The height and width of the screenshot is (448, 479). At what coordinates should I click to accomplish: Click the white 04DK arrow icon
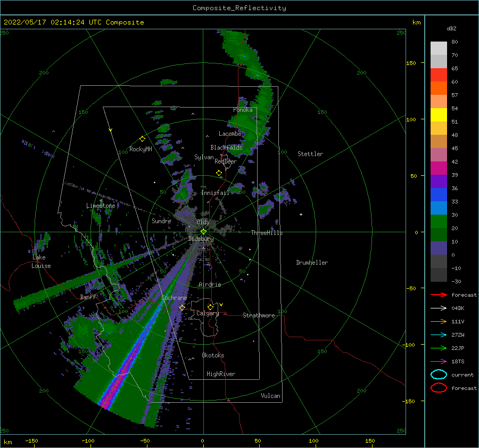click(439, 308)
